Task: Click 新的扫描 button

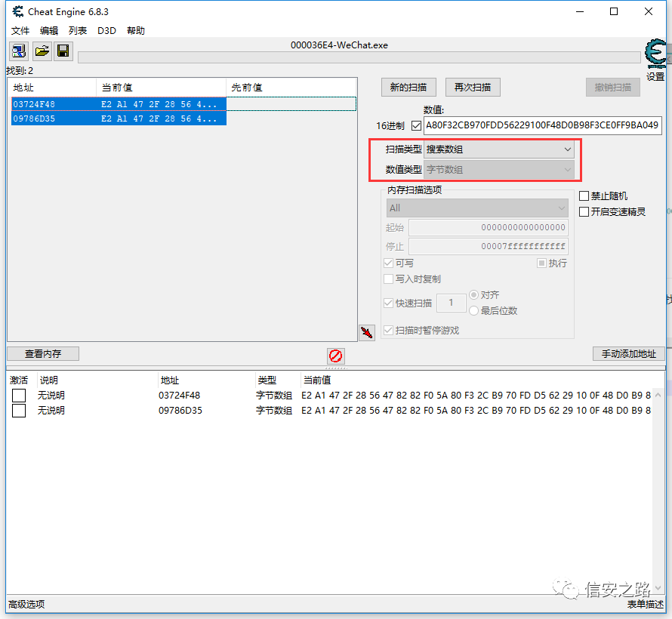Action: pos(408,88)
